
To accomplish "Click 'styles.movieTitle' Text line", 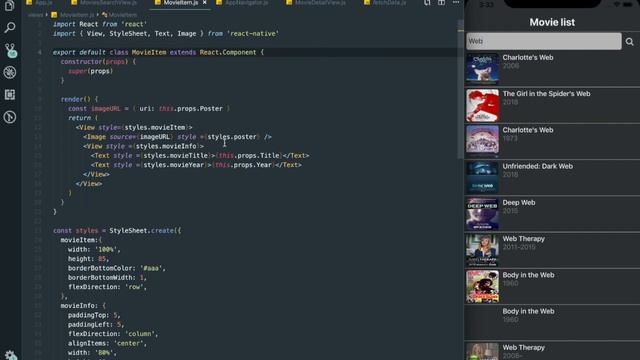I will click(x=200, y=156).
